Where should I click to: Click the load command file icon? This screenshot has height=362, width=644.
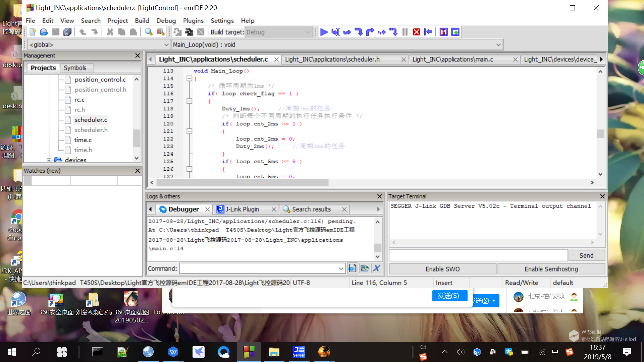[364, 268]
